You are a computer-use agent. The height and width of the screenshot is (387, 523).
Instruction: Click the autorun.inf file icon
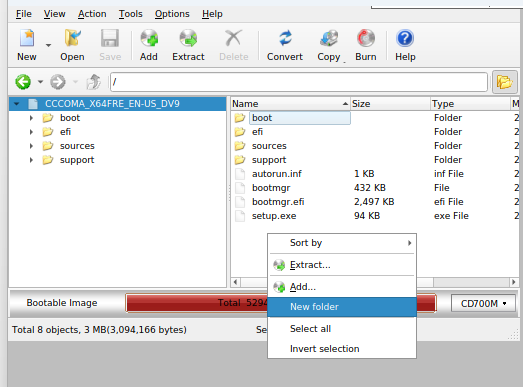point(240,174)
